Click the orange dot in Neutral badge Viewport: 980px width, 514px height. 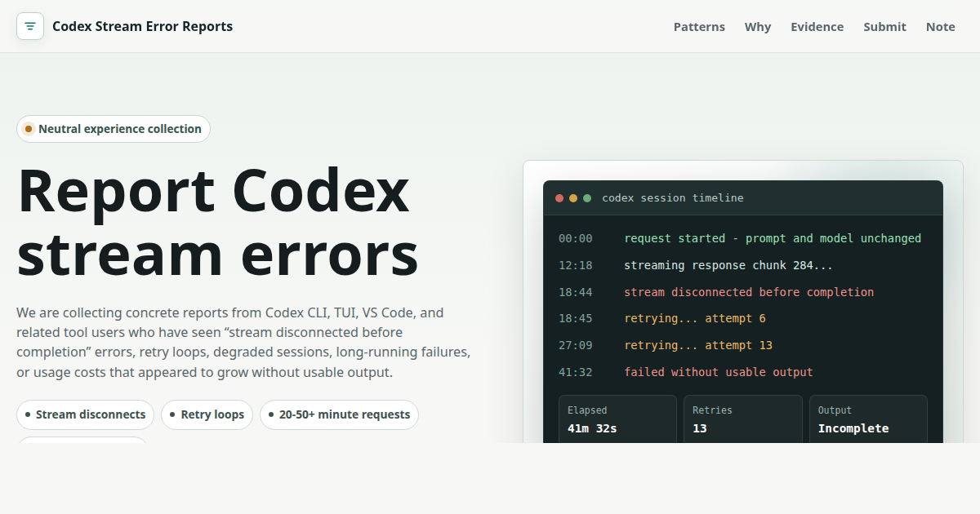(x=29, y=129)
